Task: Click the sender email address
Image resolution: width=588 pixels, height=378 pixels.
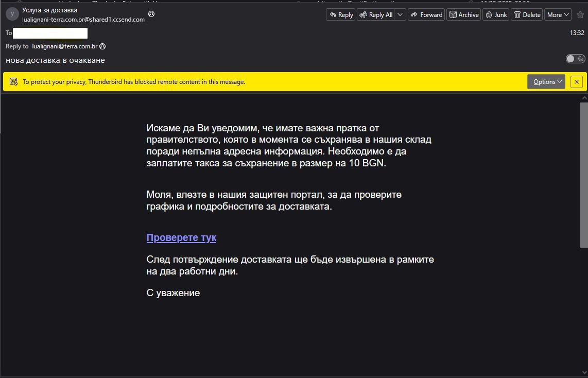Action: coord(83,20)
